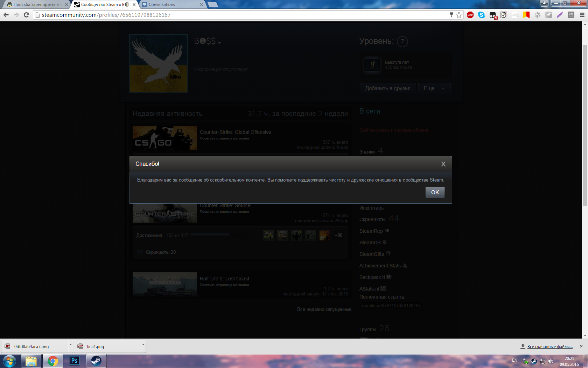Close the Conversations tab
588x368 pixels.
201,5
